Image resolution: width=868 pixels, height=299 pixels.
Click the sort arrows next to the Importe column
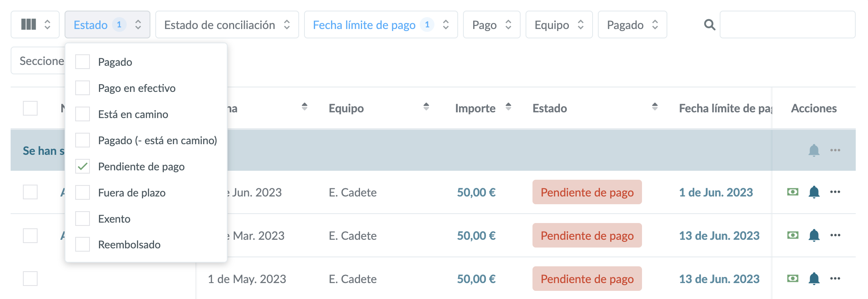tap(508, 107)
